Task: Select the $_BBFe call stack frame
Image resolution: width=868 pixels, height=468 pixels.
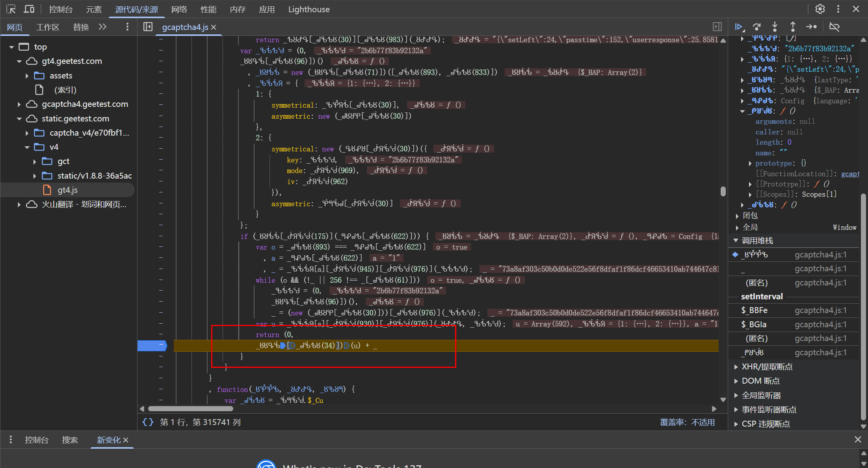Action: pyautogui.click(x=794, y=310)
